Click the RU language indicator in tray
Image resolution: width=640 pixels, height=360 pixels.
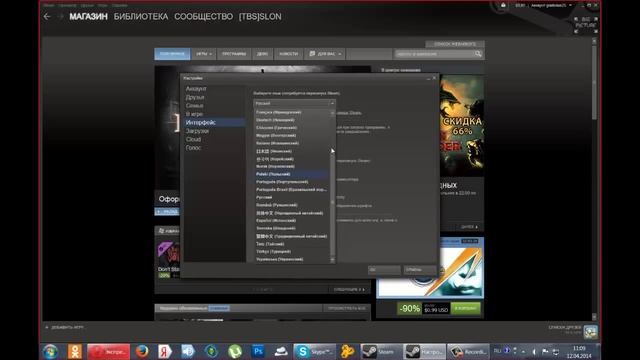(x=497, y=351)
